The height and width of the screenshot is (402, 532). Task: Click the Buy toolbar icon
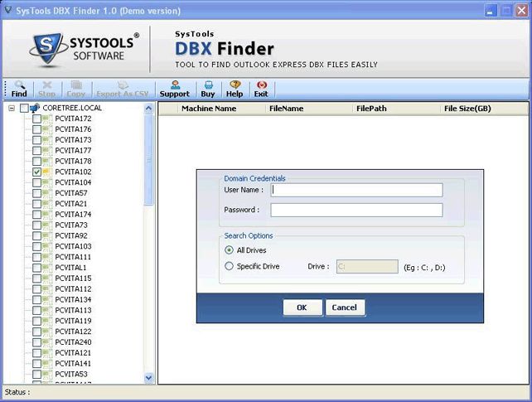(x=208, y=85)
